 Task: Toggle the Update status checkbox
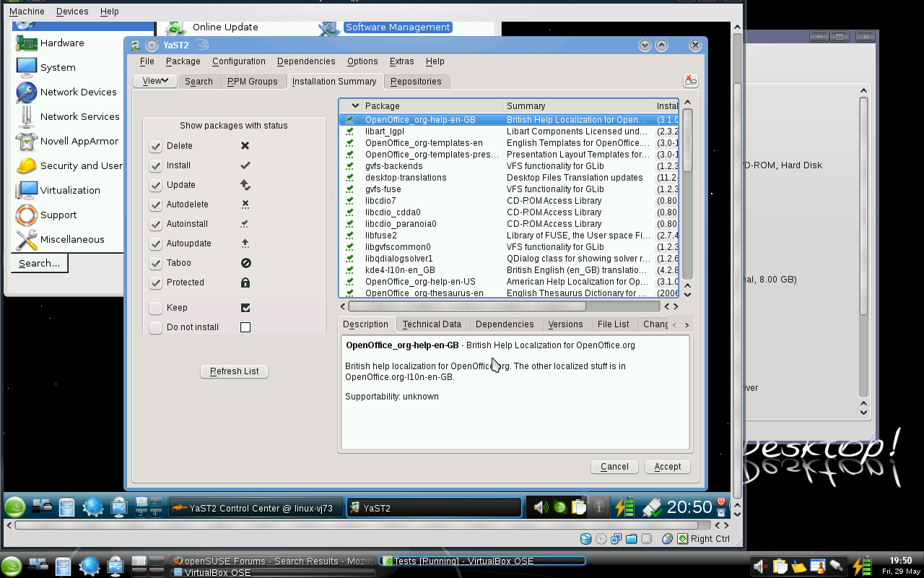(x=156, y=185)
